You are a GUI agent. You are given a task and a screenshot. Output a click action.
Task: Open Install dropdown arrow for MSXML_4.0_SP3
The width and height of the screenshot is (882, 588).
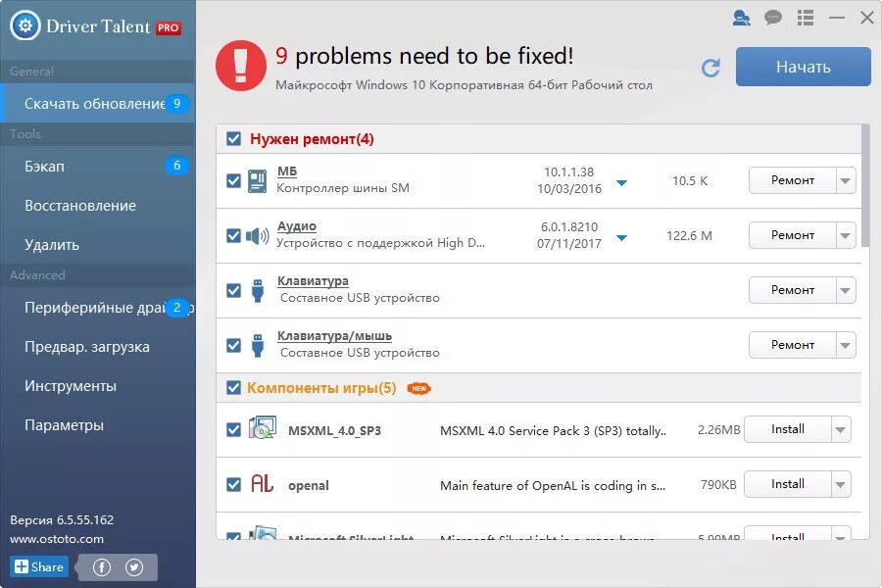[841, 430]
